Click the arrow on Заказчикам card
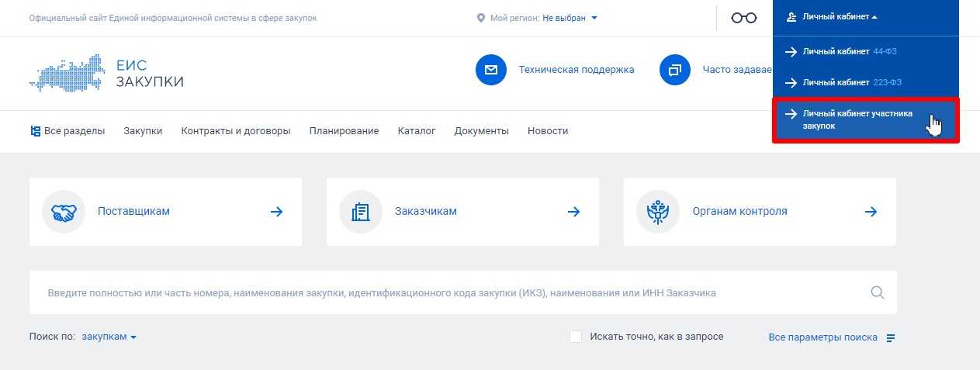980x370 pixels. tap(573, 212)
